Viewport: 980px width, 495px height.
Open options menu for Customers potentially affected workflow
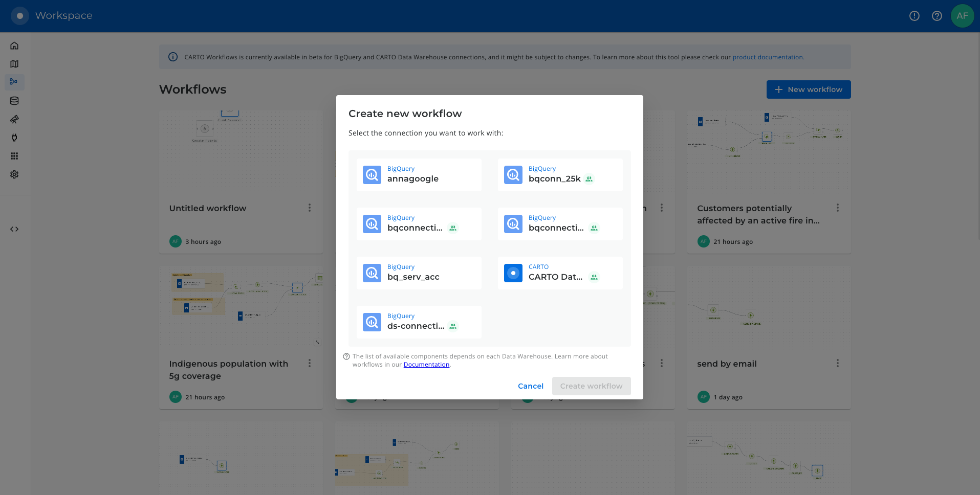[x=837, y=208]
